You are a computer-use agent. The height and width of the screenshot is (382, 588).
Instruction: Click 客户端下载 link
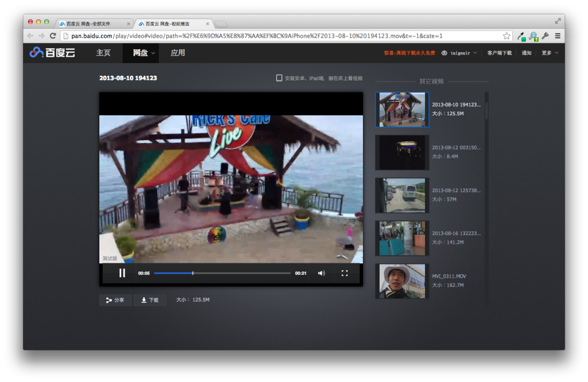(499, 53)
